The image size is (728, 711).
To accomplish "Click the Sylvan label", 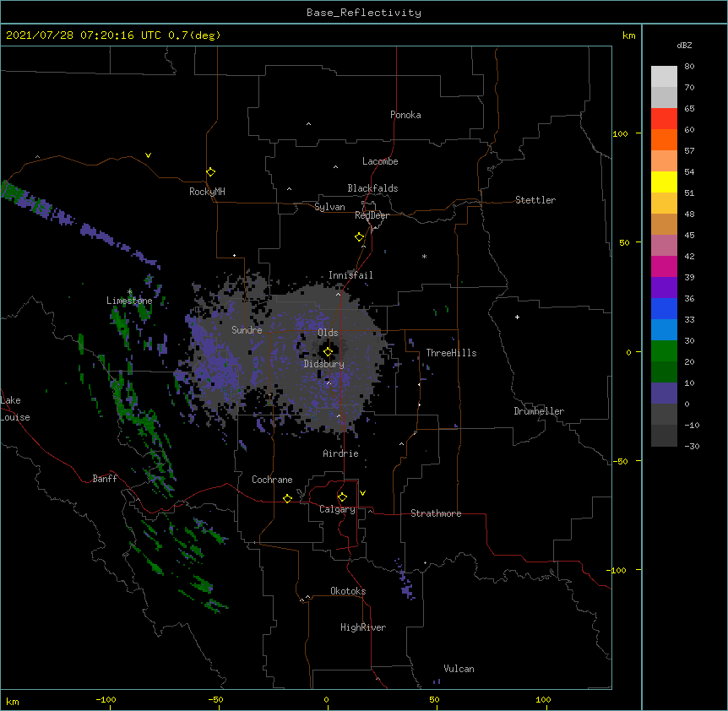I will pos(329,207).
